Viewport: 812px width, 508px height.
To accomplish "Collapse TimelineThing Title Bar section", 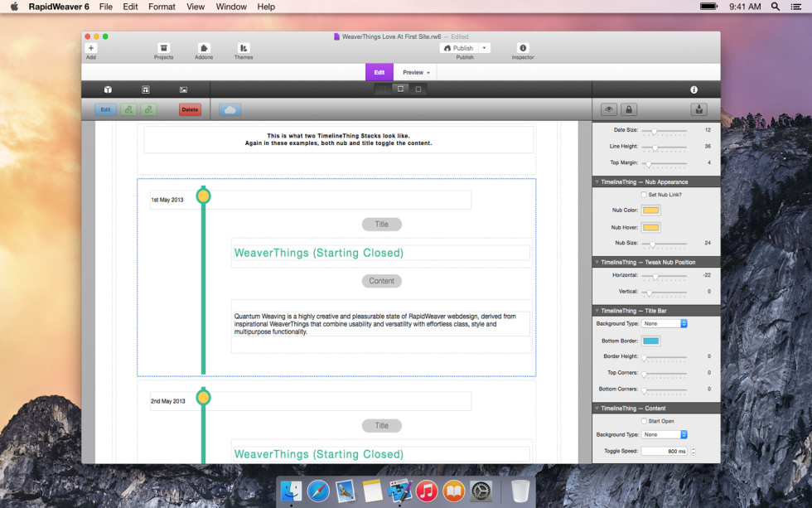I will pyautogui.click(x=597, y=311).
